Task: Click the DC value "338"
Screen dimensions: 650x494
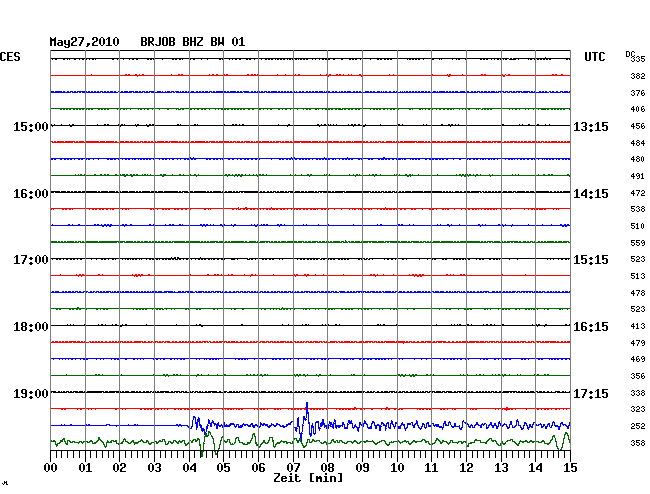Action: 638,393
